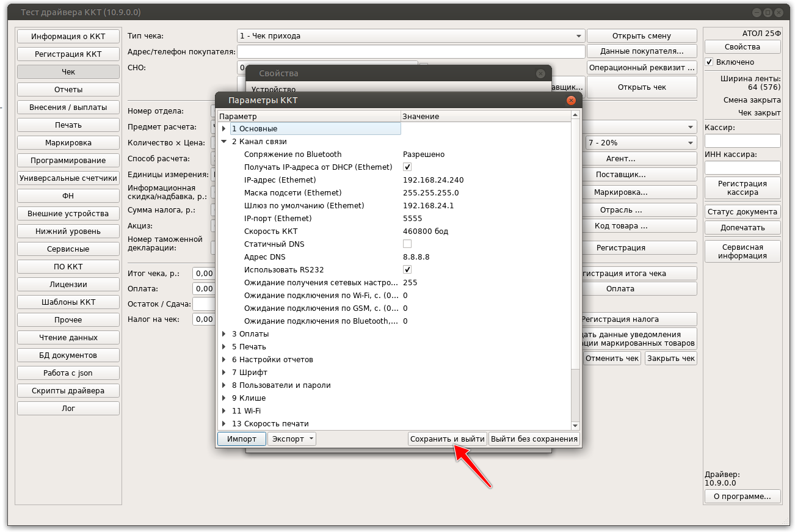Expand the '5 Печать' section

(224, 347)
